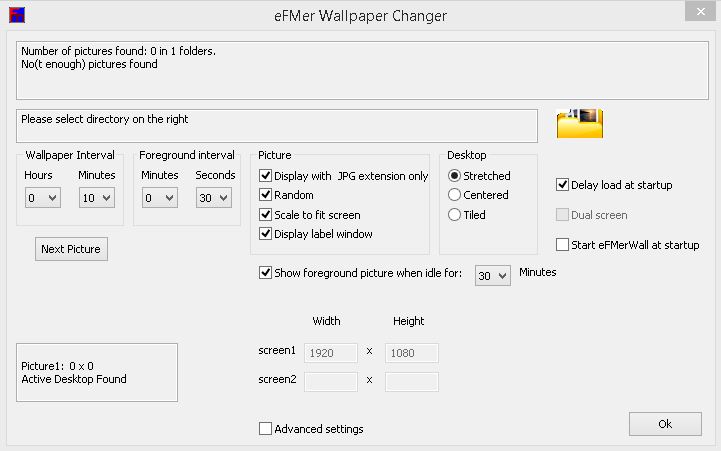721x451 pixels.
Task: Click the 'Active Desktop Found' text
Action: click(74, 379)
